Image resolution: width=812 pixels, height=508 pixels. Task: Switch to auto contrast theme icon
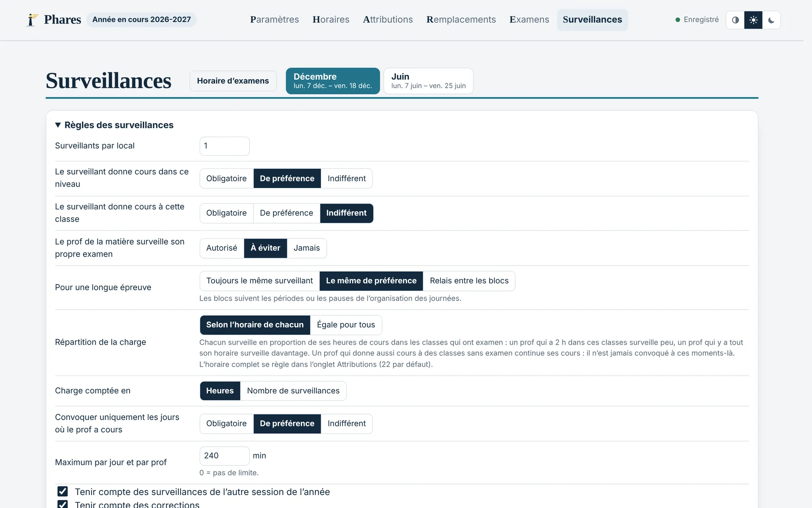(735, 20)
